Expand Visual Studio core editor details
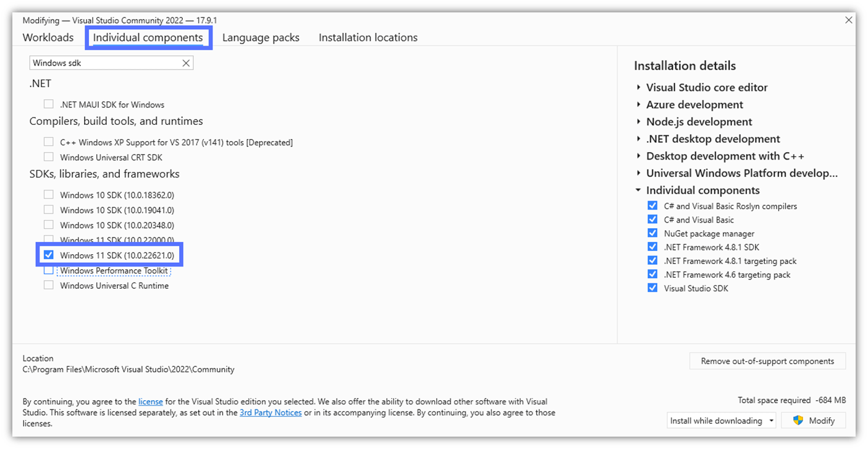 pos(638,87)
